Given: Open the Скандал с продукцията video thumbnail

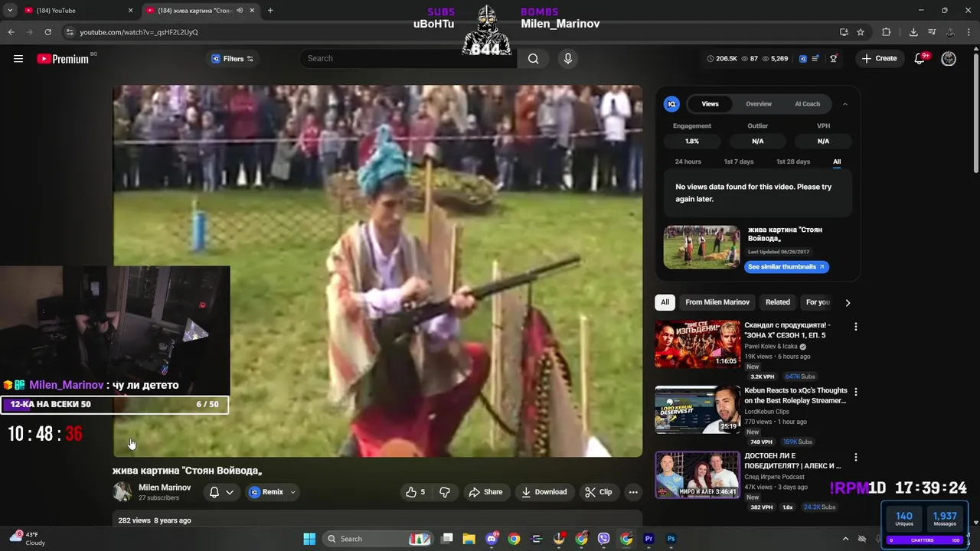Looking at the screenshot, I should pos(697,344).
